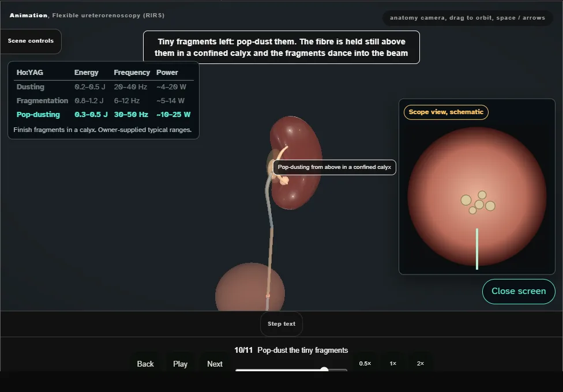Click the 6–12 Hz fragmentation frequency value
The image size is (563, 392).
[127, 101]
